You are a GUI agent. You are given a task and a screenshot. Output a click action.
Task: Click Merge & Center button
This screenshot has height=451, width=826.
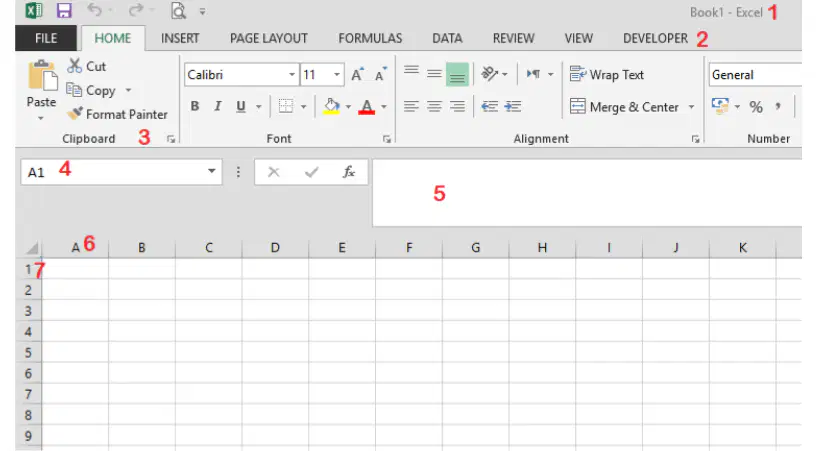(625, 107)
